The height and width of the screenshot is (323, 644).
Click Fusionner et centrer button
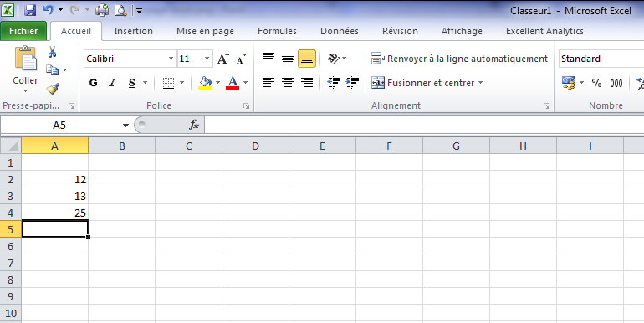coord(423,83)
